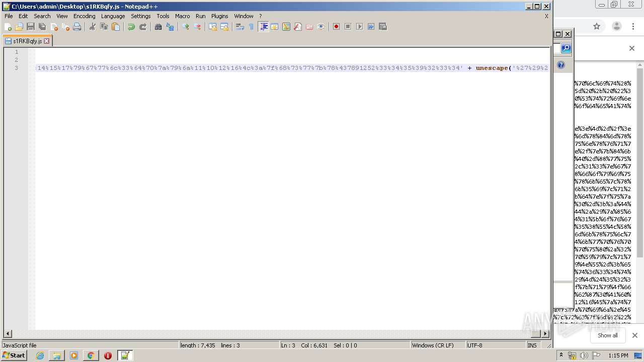Toggle the Monitoring eye icon
This screenshot has width=644, height=362.
(x=321, y=27)
